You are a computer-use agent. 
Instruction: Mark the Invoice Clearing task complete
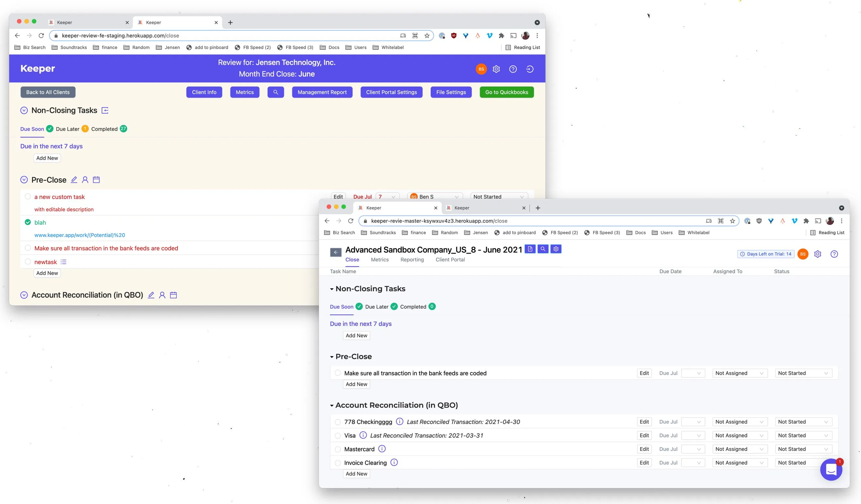(337, 463)
